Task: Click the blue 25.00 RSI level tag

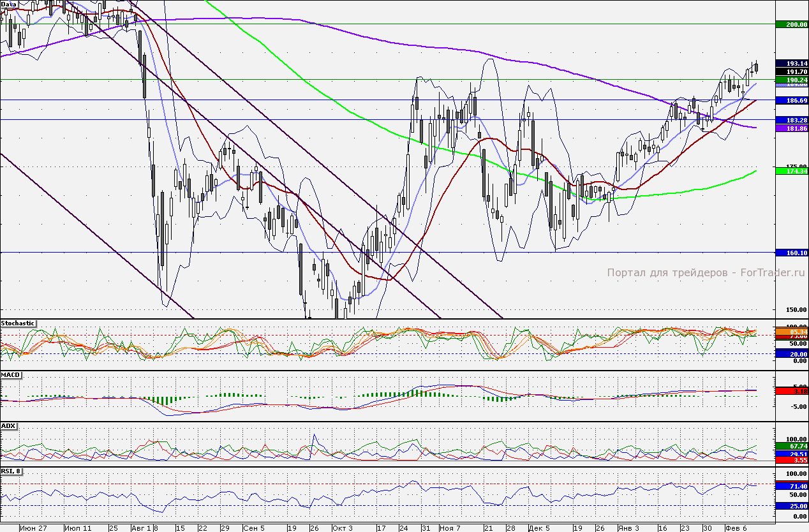Action: point(792,506)
